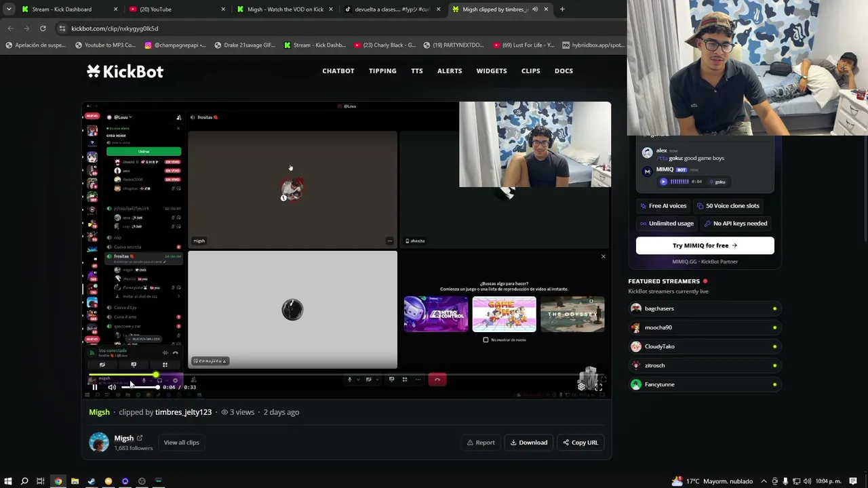This screenshot has width=868, height=488.
Task: Open the Windows notification center
Action: coord(853,481)
